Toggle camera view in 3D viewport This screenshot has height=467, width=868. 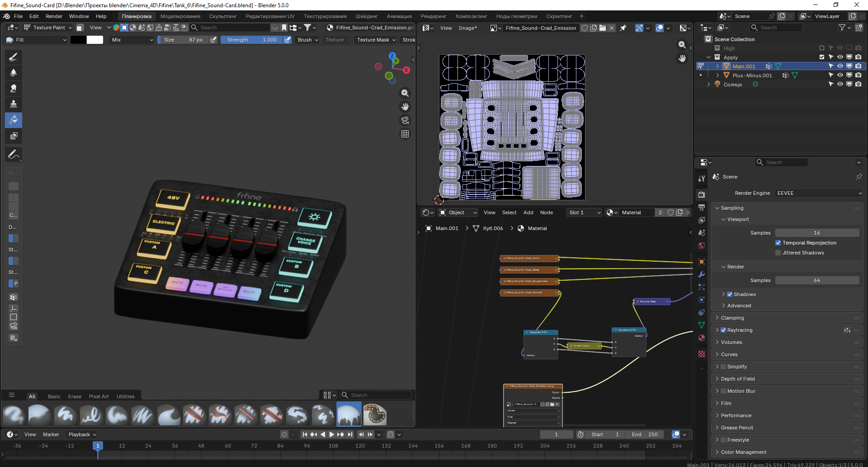pos(405,120)
